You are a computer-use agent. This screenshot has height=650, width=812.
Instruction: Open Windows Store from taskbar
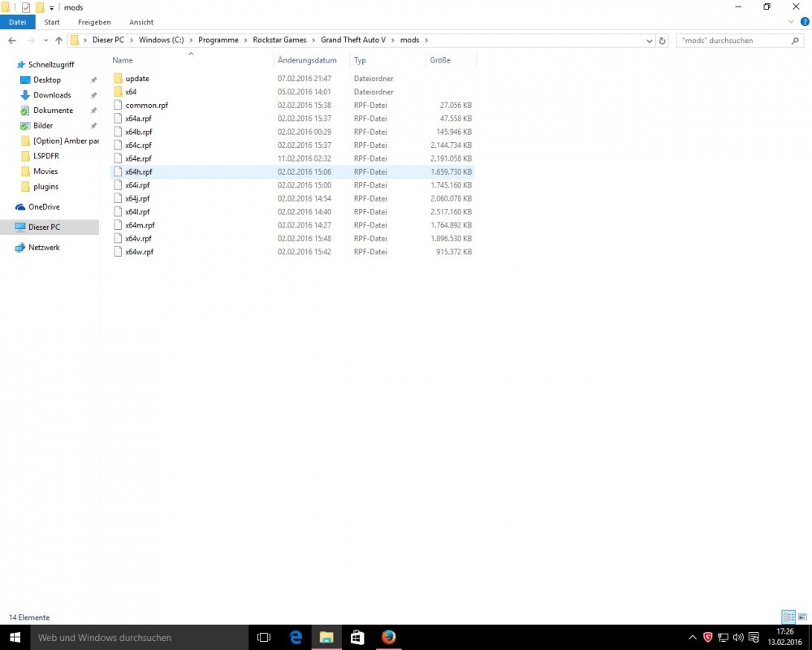[357, 638]
